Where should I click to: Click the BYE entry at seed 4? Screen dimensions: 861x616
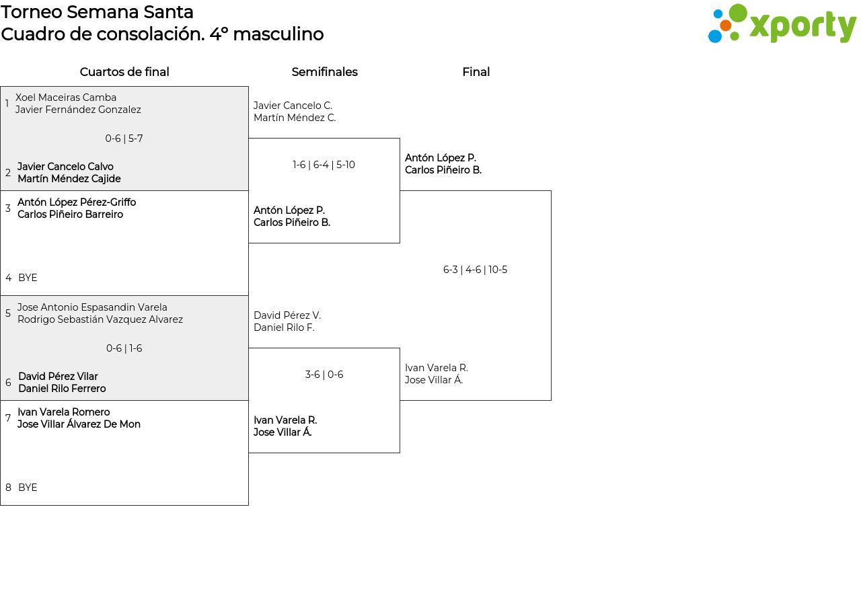pos(28,278)
